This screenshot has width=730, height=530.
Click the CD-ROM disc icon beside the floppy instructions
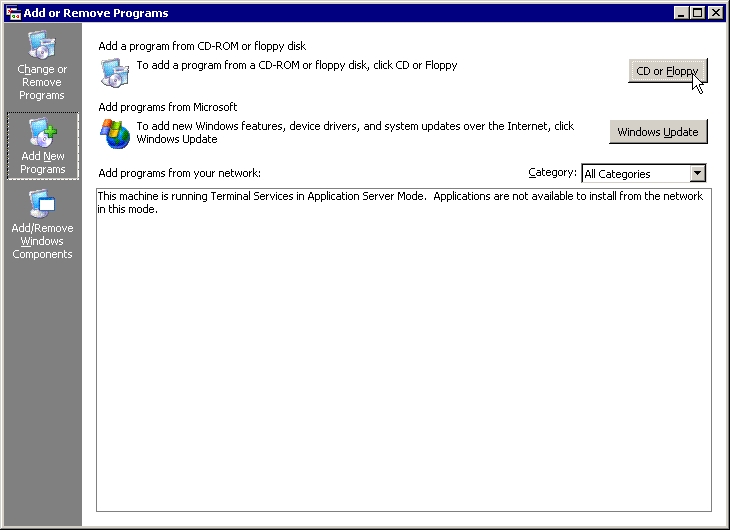pos(115,72)
